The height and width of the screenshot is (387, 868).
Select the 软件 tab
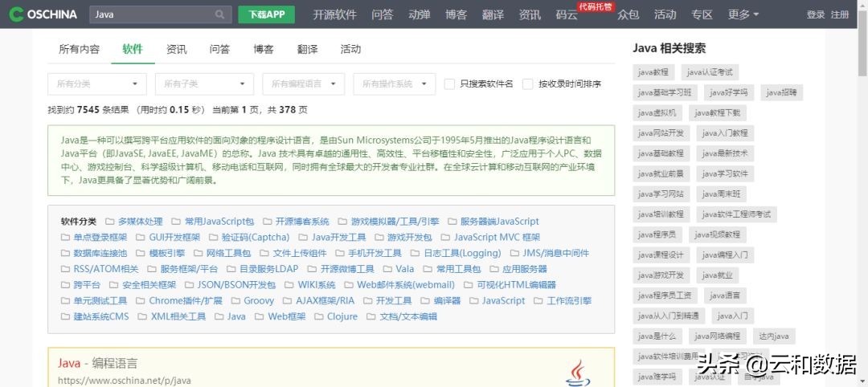coord(133,49)
